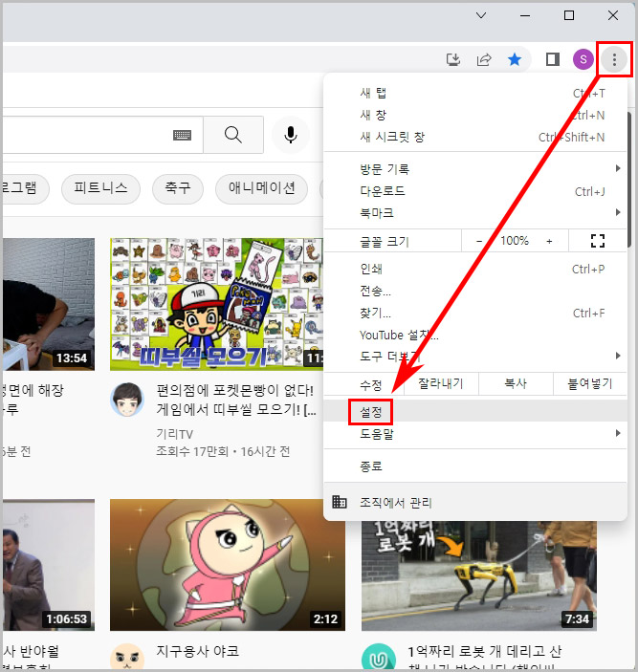Expand the 방문 기록 submenu arrow
Screen dimensions: 638x672
(x=618, y=168)
